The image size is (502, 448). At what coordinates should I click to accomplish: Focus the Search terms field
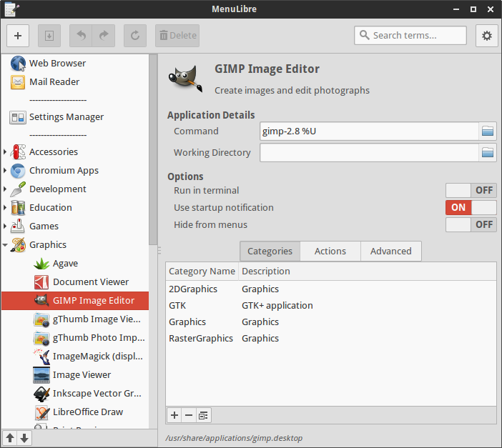coord(410,35)
